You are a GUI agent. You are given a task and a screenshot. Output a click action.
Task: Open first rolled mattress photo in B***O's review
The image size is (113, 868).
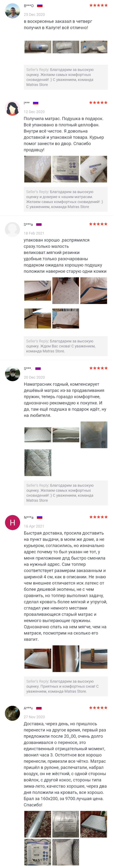point(38,47)
